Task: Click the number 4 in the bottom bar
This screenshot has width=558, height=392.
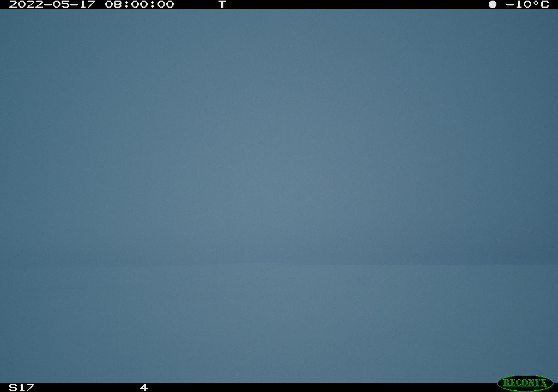Action: pyautogui.click(x=144, y=387)
